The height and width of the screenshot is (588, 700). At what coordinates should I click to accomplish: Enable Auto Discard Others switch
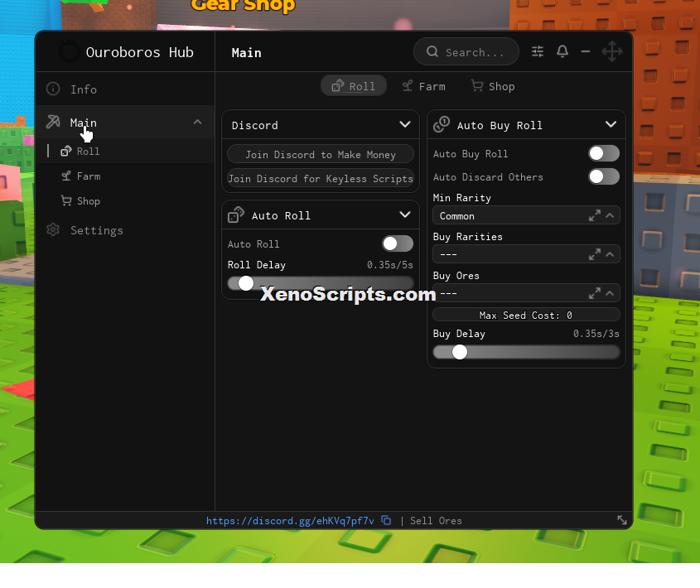(604, 176)
